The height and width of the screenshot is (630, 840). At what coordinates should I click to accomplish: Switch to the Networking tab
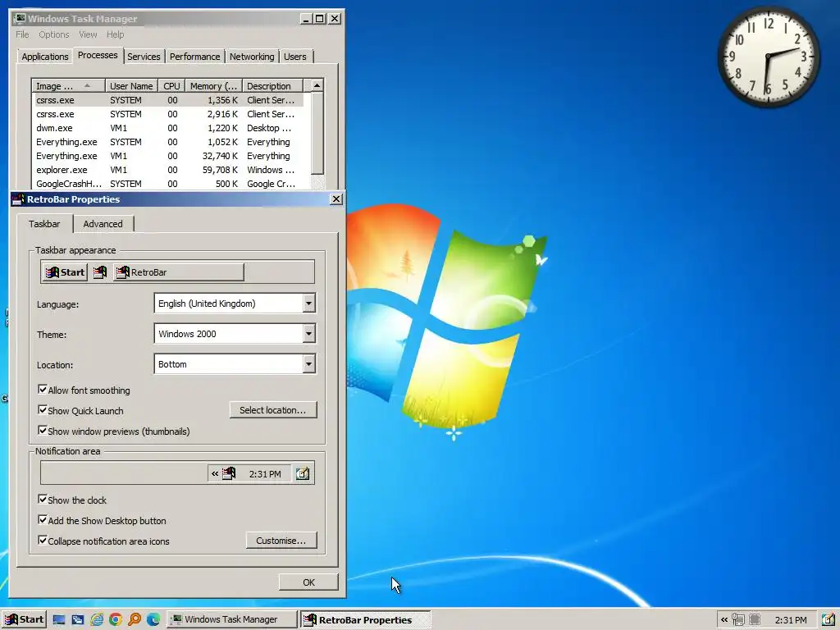252,57
